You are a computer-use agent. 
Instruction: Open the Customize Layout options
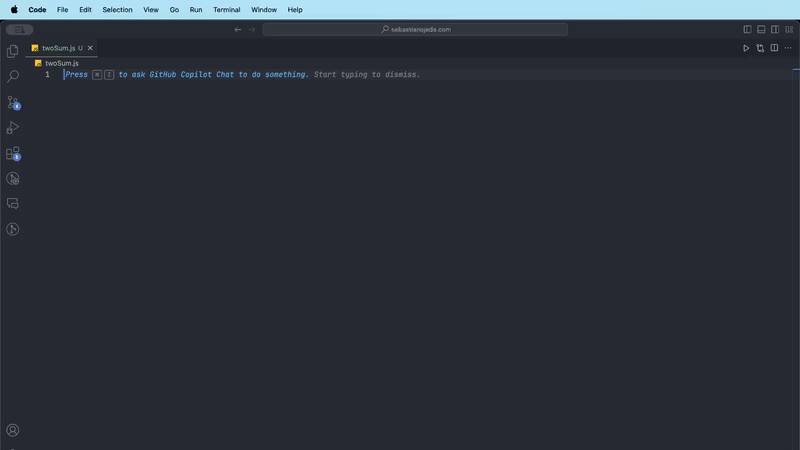coord(789,29)
